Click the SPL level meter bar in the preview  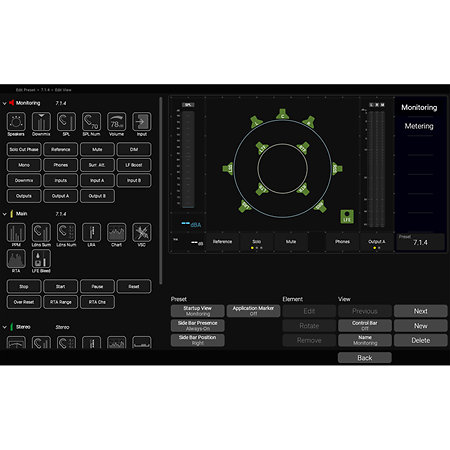point(188,159)
